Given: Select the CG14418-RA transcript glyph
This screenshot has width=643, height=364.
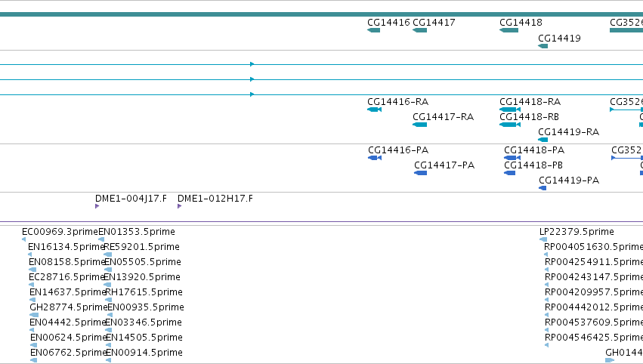Looking at the screenshot, I should click(510, 110).
